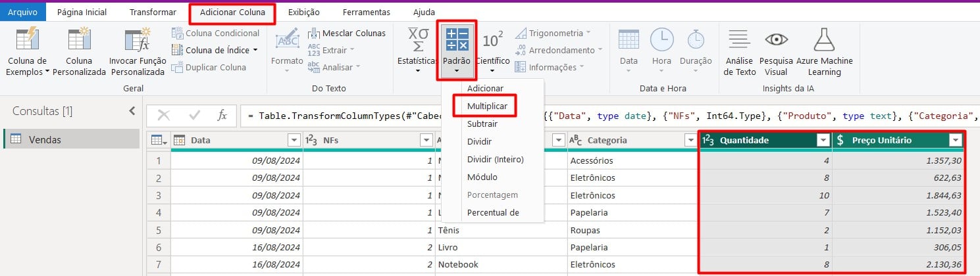
Task: Select the Data column header
Action: (x=236, y=140)
